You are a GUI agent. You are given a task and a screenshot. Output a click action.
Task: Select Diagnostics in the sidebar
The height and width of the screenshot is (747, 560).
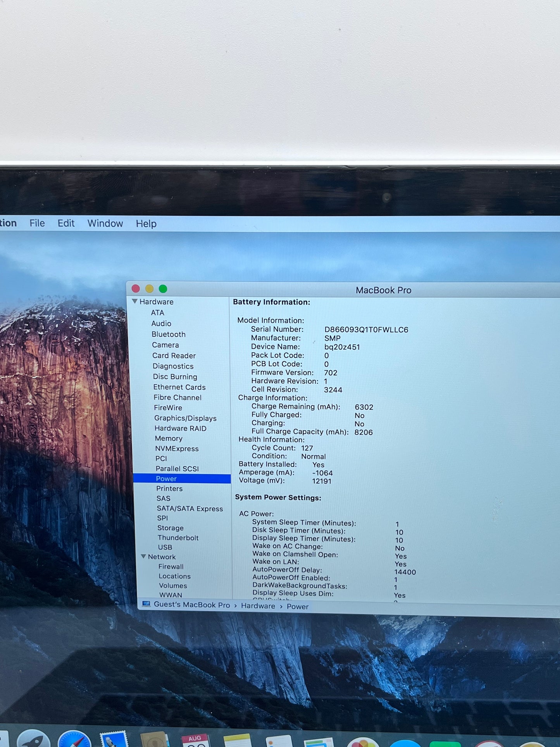173,366
